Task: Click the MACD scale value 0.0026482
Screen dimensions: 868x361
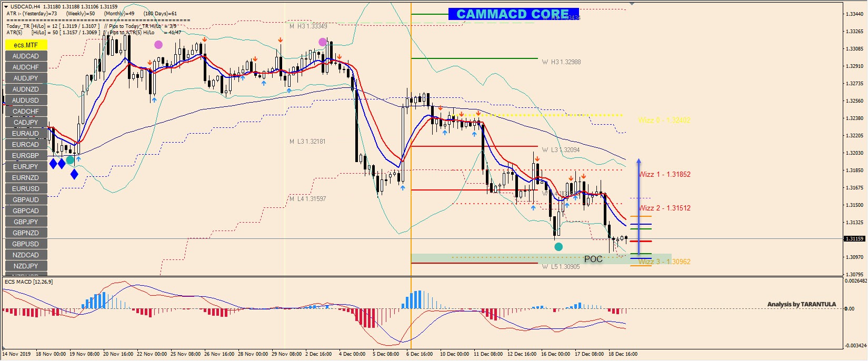Action: 856,281
